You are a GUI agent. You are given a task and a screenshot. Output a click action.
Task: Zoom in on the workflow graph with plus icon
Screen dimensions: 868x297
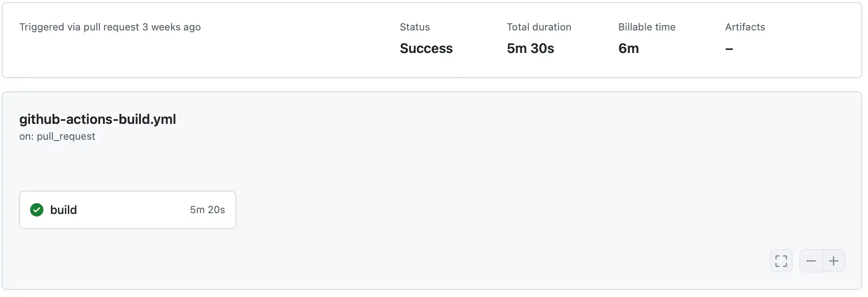(x=834, y=261)
